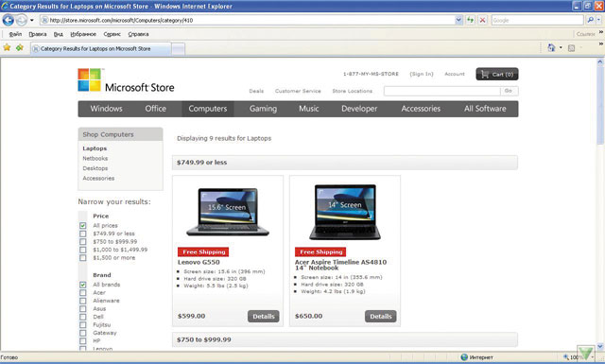This screenshot has height=364, width=605.
Task: Open the Office navigation tab
Action: [155, 109]
